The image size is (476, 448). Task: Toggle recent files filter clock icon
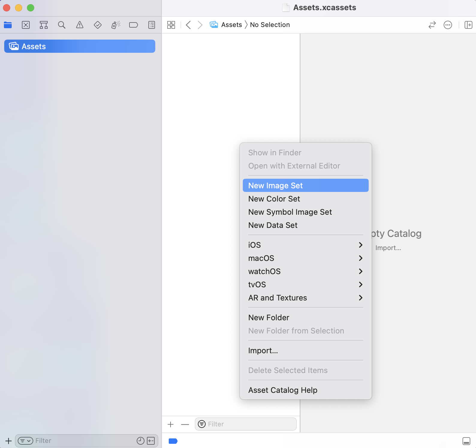coord(140,441)
